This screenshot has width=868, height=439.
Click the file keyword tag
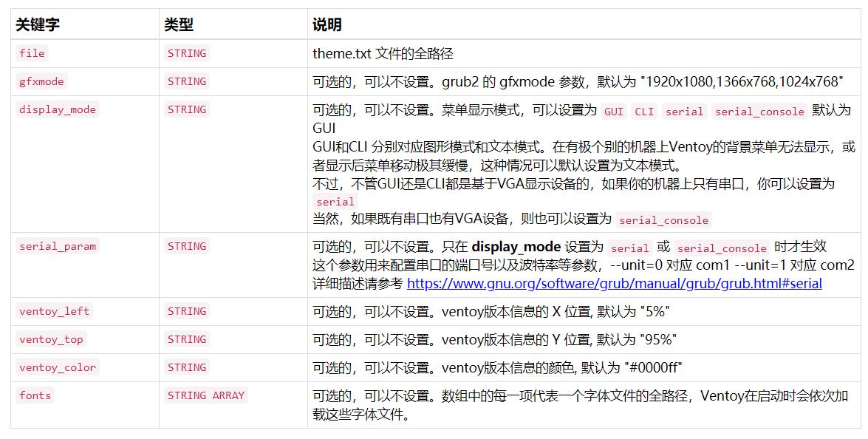31,52
